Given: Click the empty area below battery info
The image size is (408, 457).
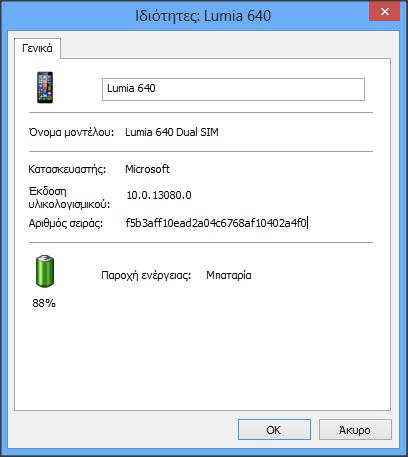Looking at the screenshot, I should click(x=202, y=360).
